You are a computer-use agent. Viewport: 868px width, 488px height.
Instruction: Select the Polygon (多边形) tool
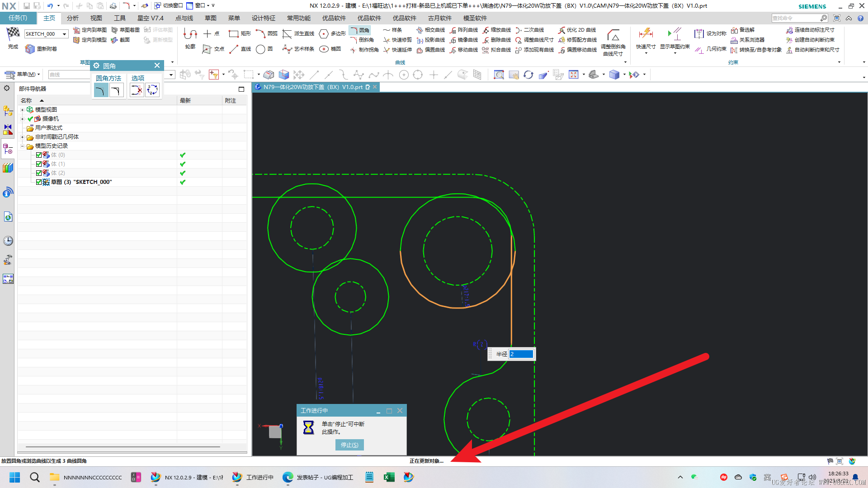(x=332, y=33)
